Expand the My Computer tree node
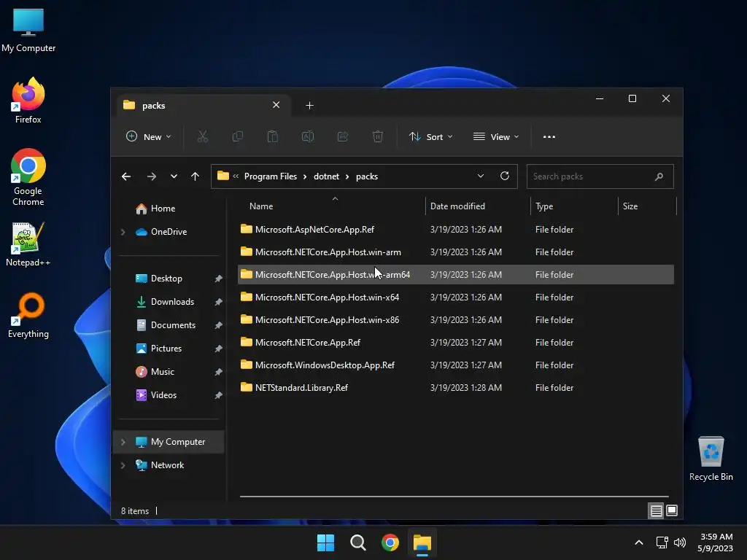 (123, 442)
